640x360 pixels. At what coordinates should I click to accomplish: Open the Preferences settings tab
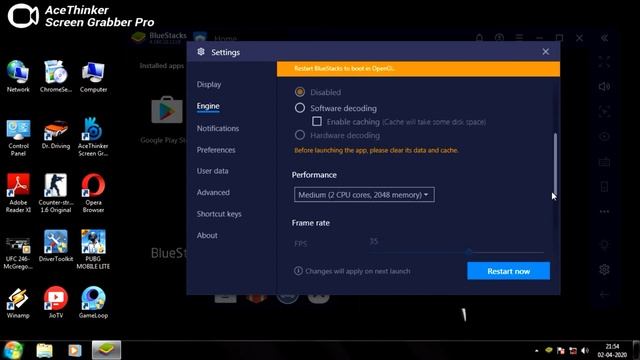pos(216,150)
